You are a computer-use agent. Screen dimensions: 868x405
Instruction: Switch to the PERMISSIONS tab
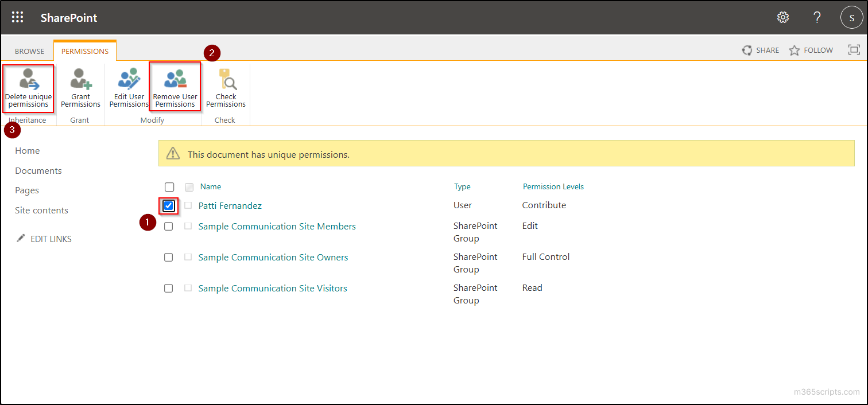[x=85, y=51]
